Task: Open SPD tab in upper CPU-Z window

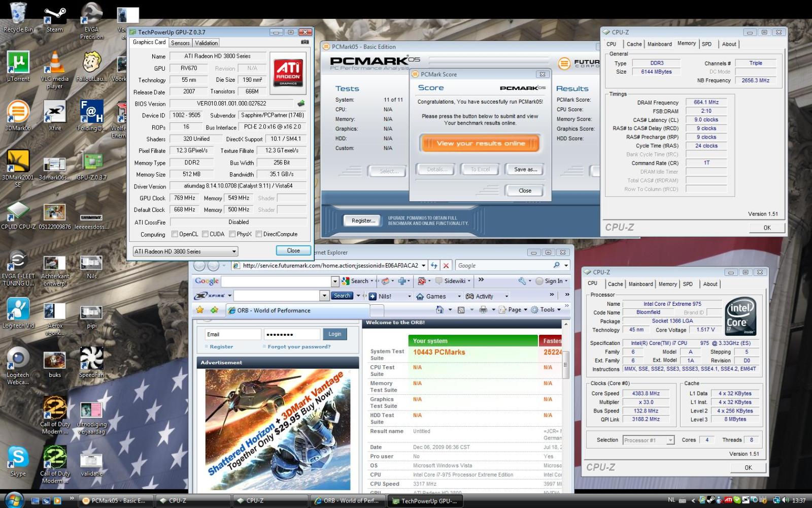Action: pos(706,44)
